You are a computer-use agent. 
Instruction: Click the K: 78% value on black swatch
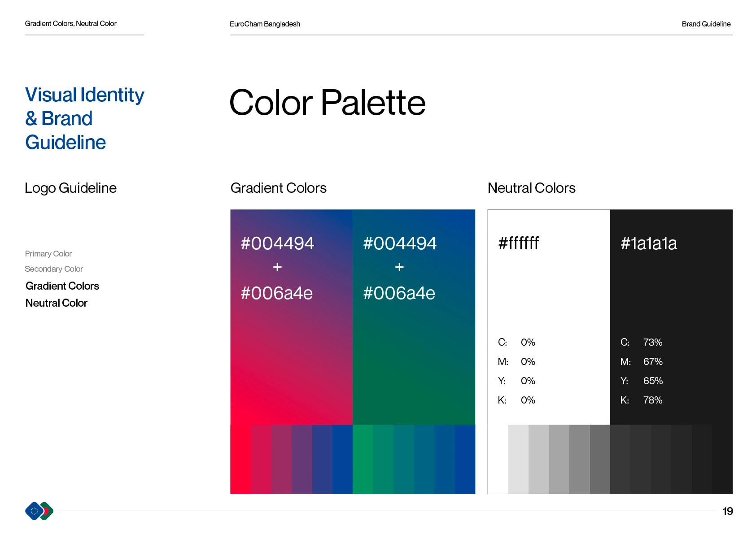coord(652,400)
